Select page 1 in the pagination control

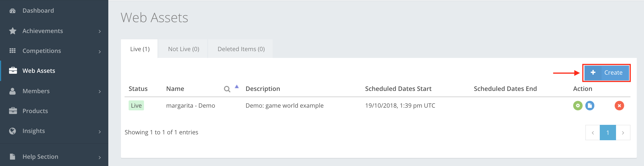pyautogui.click(x=608, y=133)
